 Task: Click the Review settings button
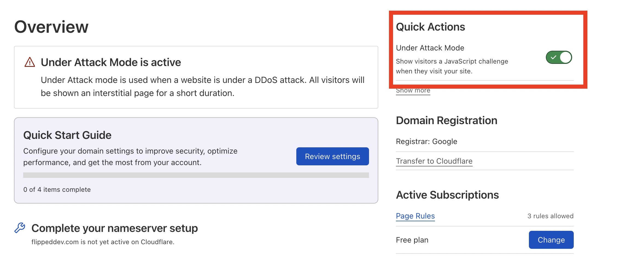click(x=332, y=156)
